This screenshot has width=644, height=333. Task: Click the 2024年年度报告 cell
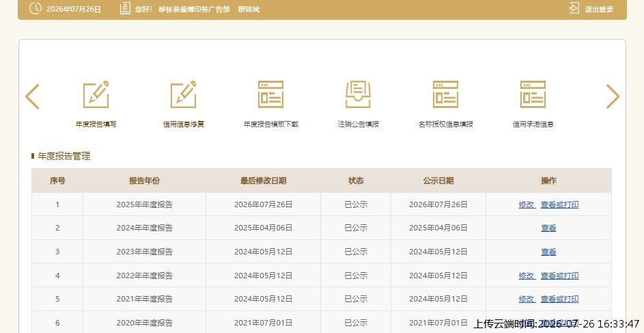(145, 228)
